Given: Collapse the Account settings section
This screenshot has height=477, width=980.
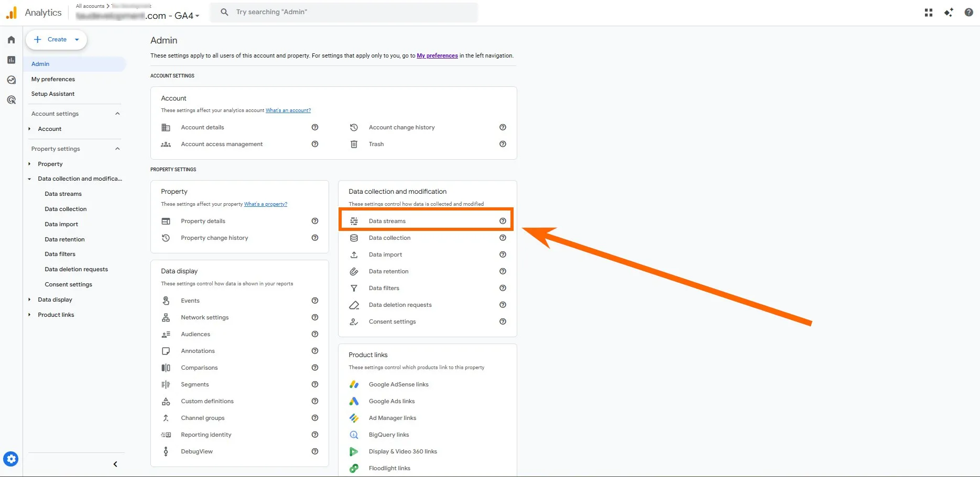Looking at the screenshot, I should pos(117,114).
